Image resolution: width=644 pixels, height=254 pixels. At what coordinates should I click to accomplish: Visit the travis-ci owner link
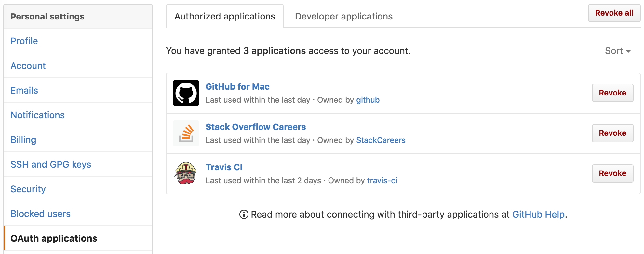click(382, 181)
